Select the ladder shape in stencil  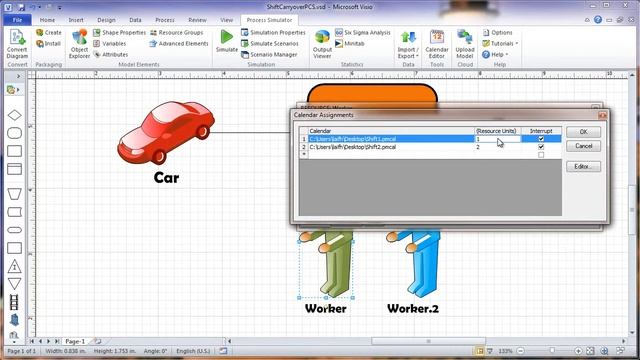(x=14, y=302)
